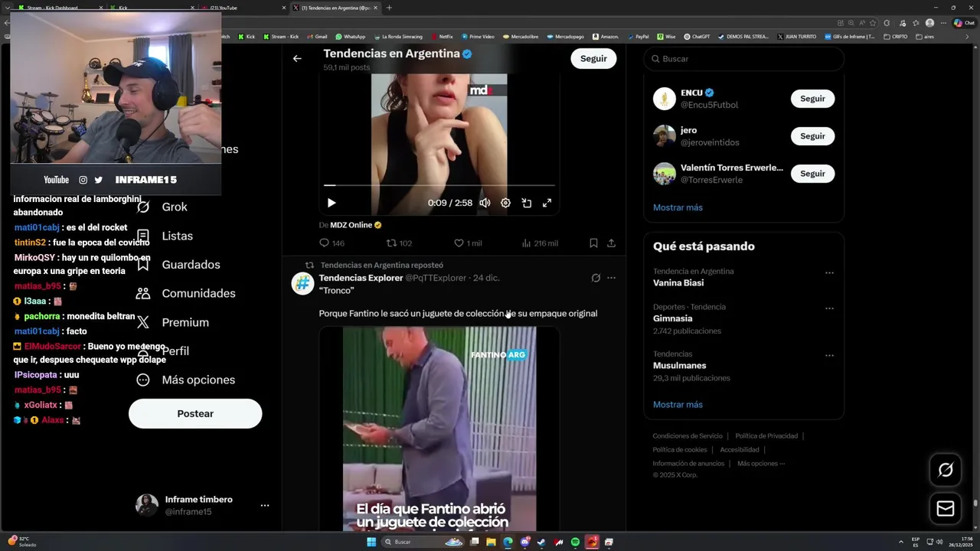Bookmark the MDZ Online post
This screenshot has height=551, width=980.
pyautogui.click(x=593, y=243)
